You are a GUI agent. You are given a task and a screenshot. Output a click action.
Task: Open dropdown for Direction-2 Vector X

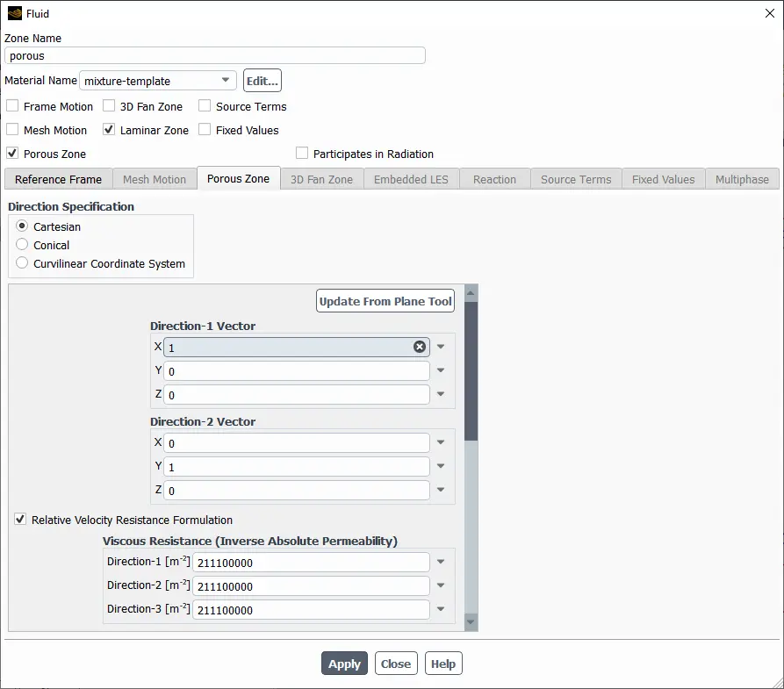441,442
